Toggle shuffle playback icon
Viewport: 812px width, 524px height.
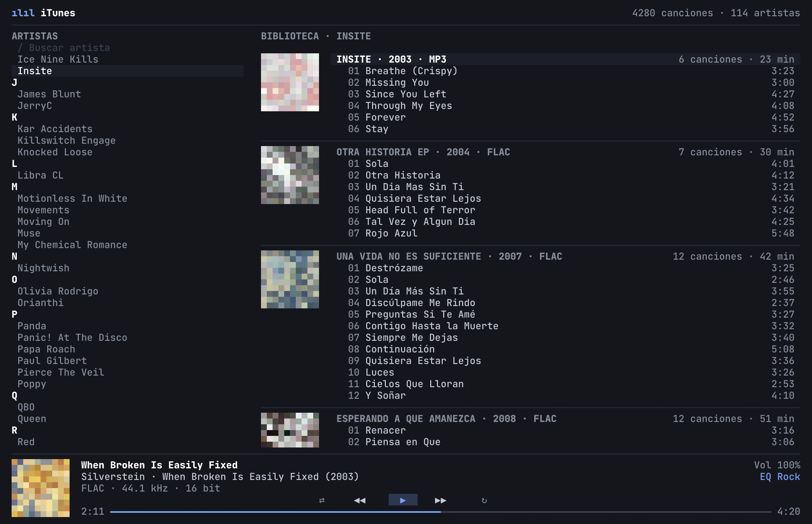322,500
